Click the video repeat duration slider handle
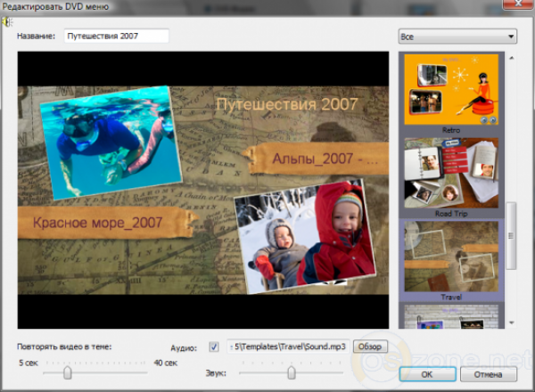 coord(67,374)
